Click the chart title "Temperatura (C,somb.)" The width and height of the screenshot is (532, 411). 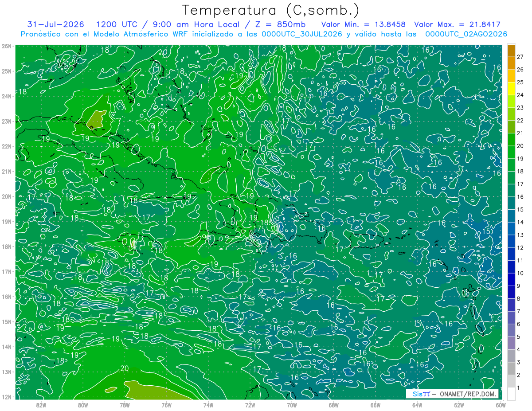coord(271,10)
